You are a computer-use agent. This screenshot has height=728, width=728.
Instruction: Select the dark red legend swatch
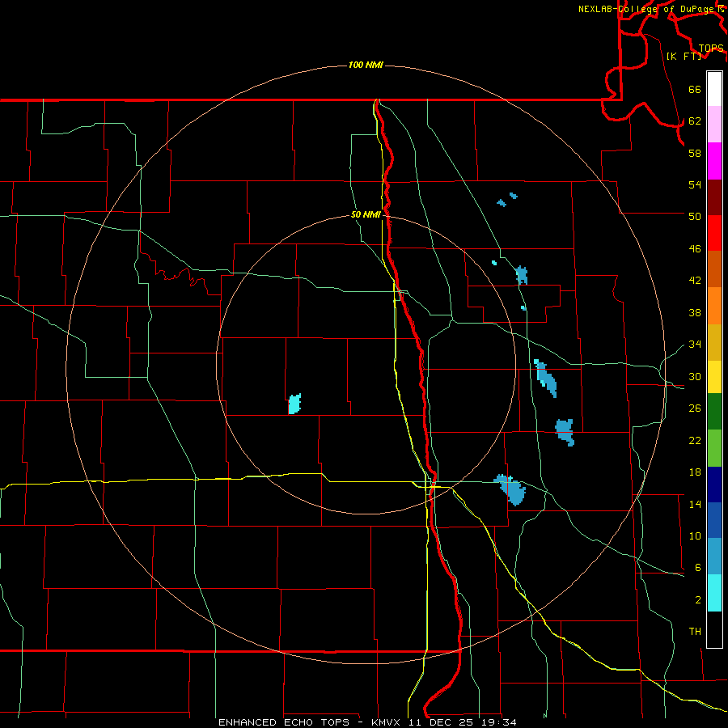tap(714, 197)
